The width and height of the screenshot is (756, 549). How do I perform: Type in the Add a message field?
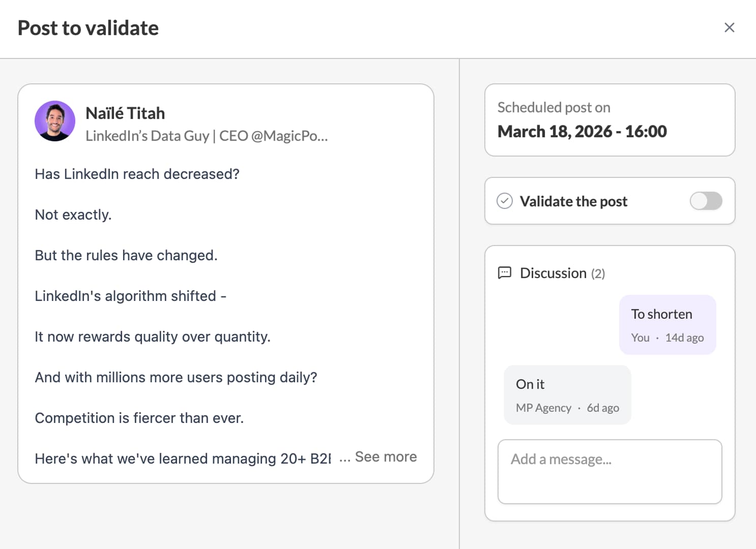(x=609, y=471)
